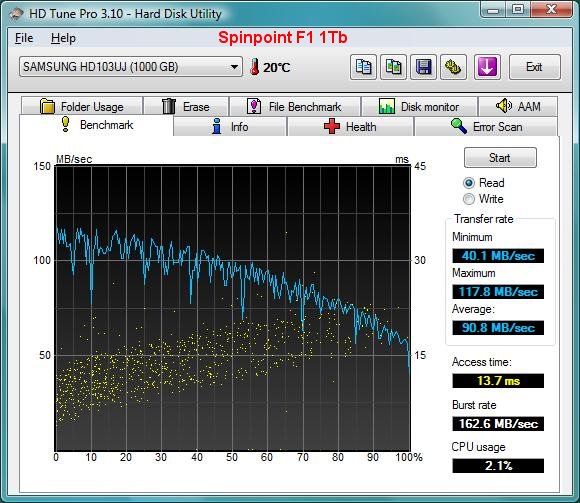The height and width of the screenshot is (503, 580).
Task: Open the File menu
Action: click(x=24, y=38)
